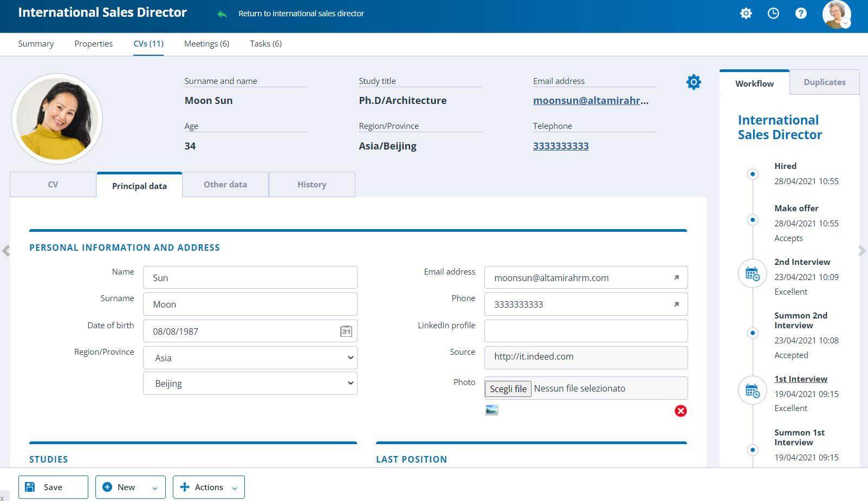Open the help question mark icon
Screen dimensions: 868x501
click(801, 14)
